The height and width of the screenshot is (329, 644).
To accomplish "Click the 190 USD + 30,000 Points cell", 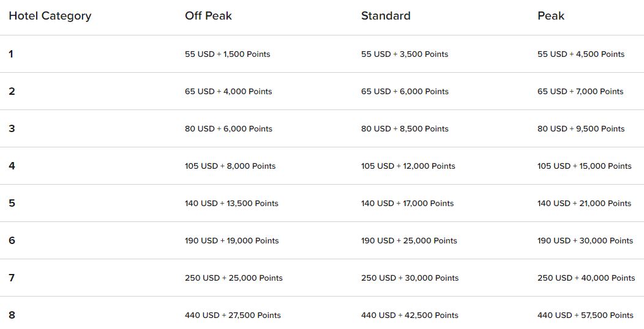I will coord(585,240).
